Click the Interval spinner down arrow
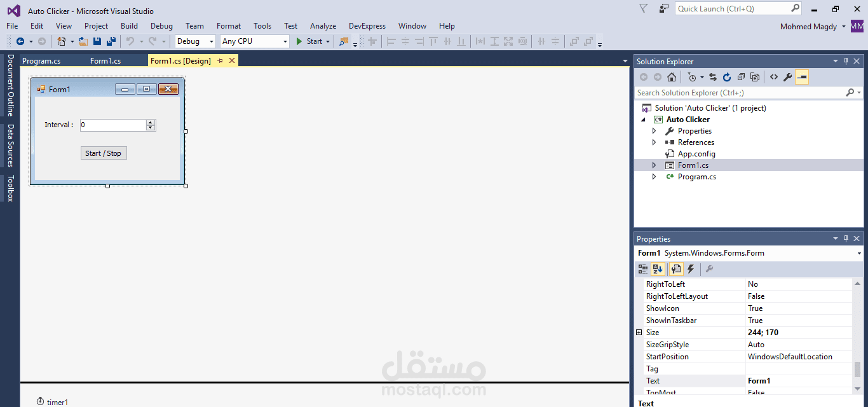868x407 pixels. [151, 128]
